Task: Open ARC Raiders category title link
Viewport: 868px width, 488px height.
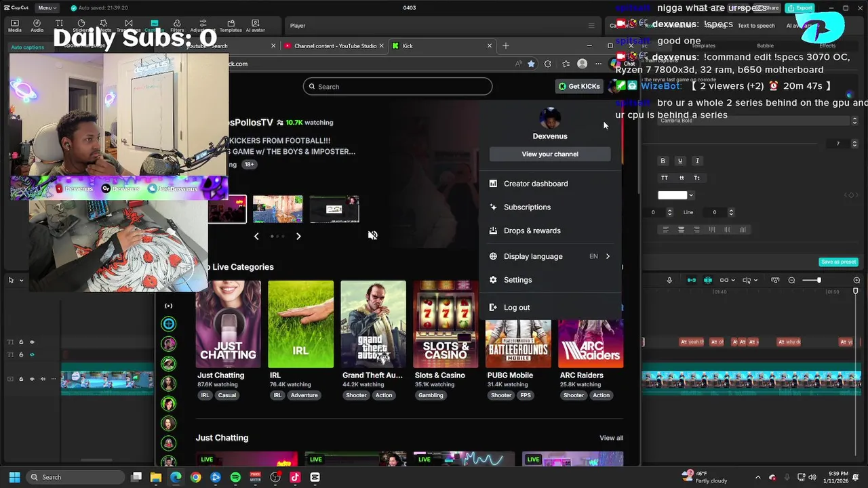Action: (581, 375)
